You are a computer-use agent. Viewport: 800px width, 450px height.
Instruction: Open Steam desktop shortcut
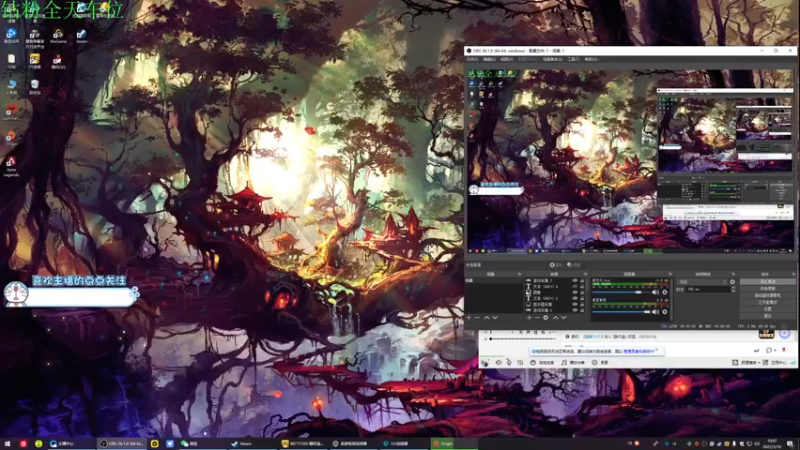click(x=82, y=36)
